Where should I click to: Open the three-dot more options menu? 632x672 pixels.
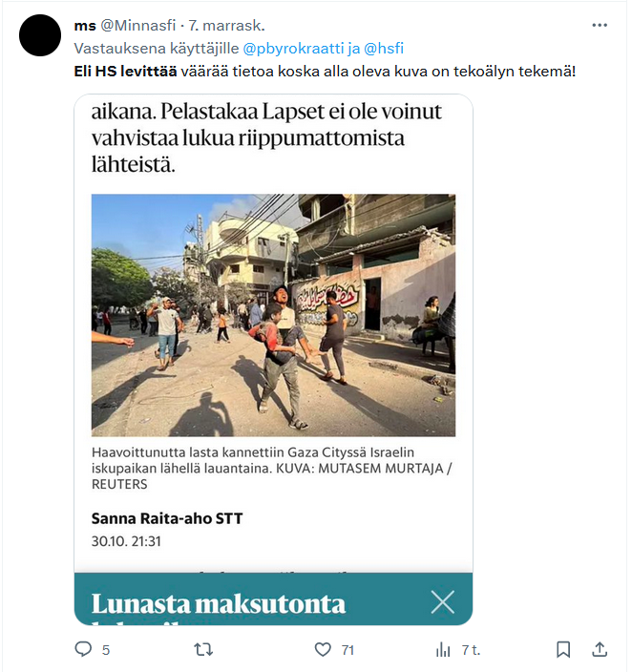coord(599,25)
